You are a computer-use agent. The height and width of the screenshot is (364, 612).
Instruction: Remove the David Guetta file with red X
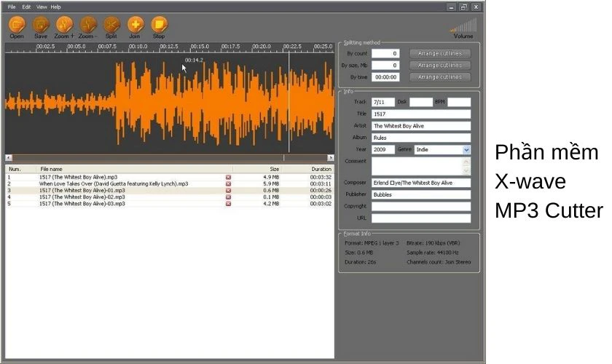click(x=228, y=183)
